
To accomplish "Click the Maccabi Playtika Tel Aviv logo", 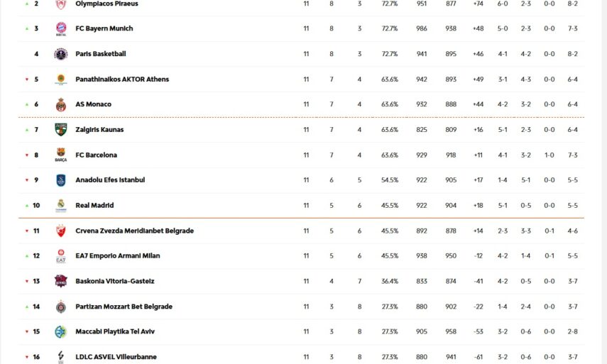I will click(x=60, y=331).
